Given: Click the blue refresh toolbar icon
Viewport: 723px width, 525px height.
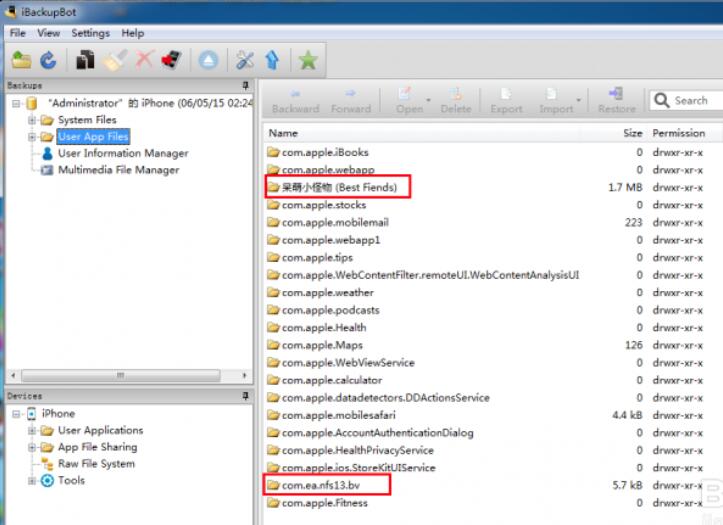Looking at the screenshot, I should pyautogui.click(x=48, y=60).
